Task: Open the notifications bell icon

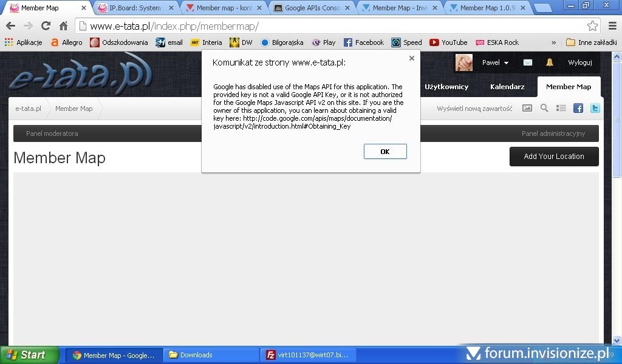Action: [x=550, y=62]
